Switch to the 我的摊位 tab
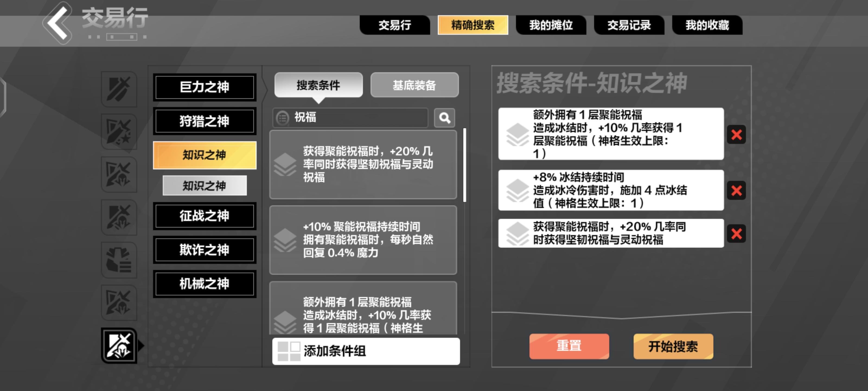Screen dimensions: 868x391 tap(551, 25)
